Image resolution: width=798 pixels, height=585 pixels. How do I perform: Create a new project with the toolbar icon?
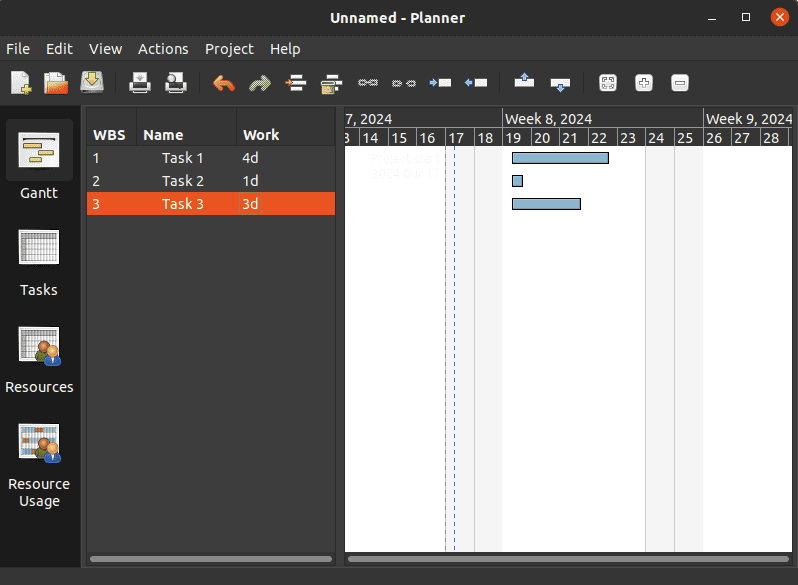coord(21,82)
